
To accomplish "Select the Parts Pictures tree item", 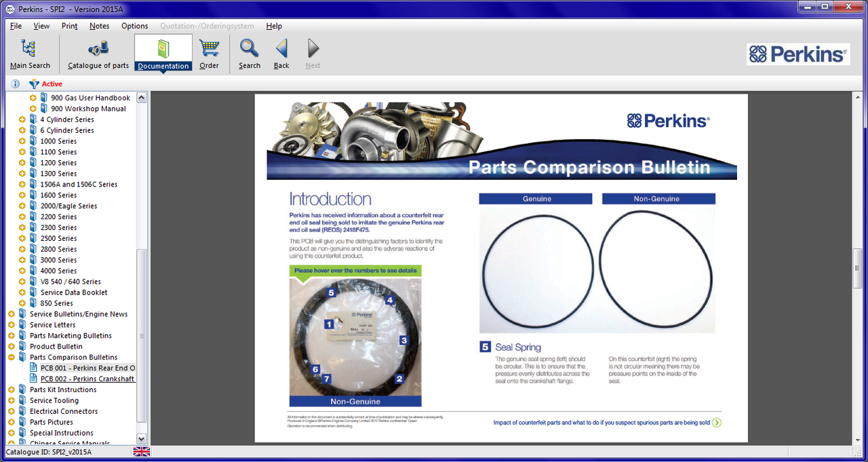I will pyautogui.click(x=51, y=422).
